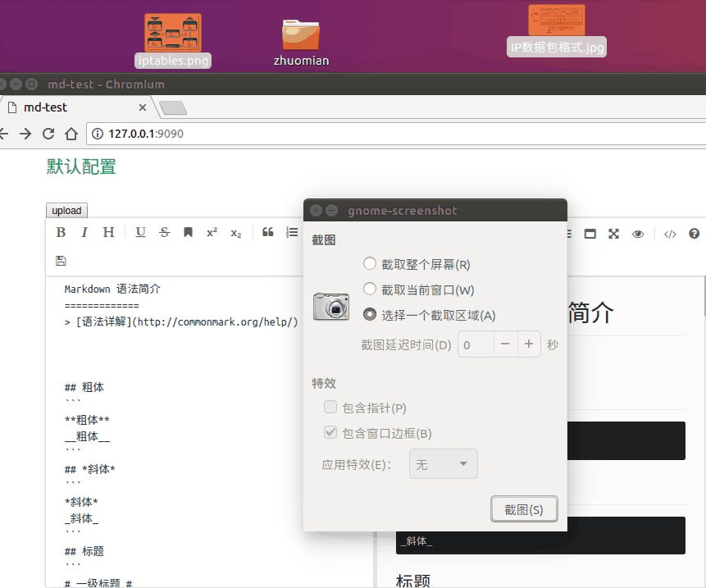The height and width of the screenshot is (588, 706).
Task: Decrease screenshot delay with minus button
Action: click(x=505, y=344)
